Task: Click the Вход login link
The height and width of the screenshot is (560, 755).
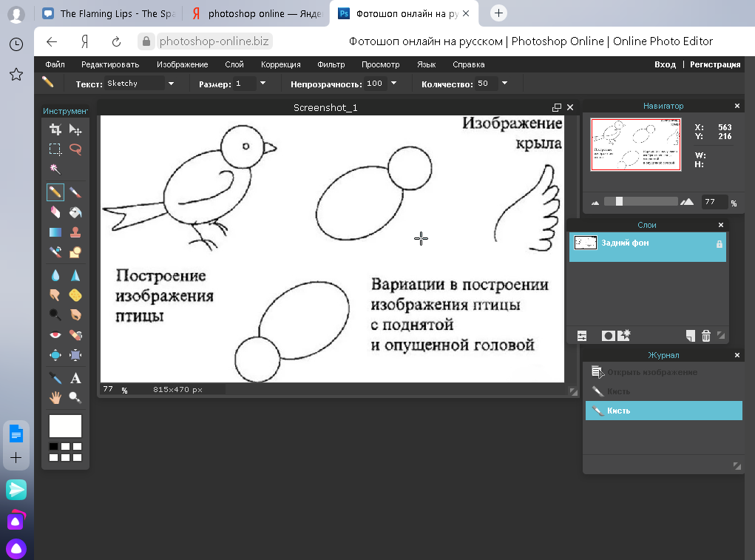Action: pos(665,64)
